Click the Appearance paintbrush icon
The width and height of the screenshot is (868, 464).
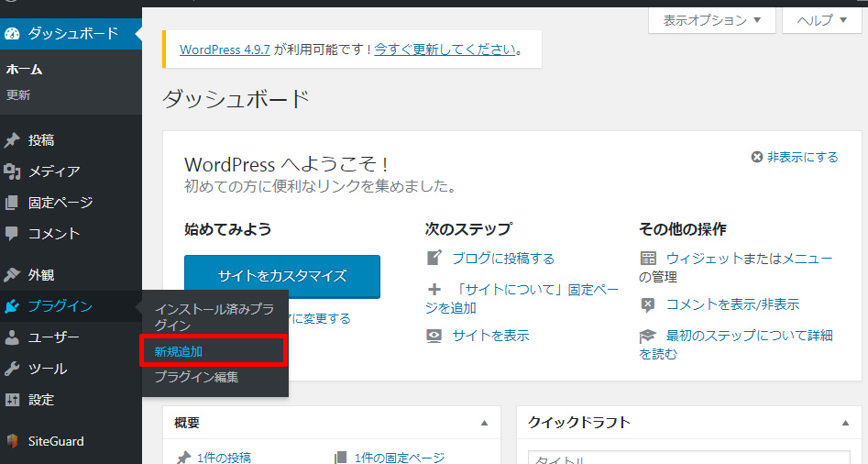coord(12,275)
